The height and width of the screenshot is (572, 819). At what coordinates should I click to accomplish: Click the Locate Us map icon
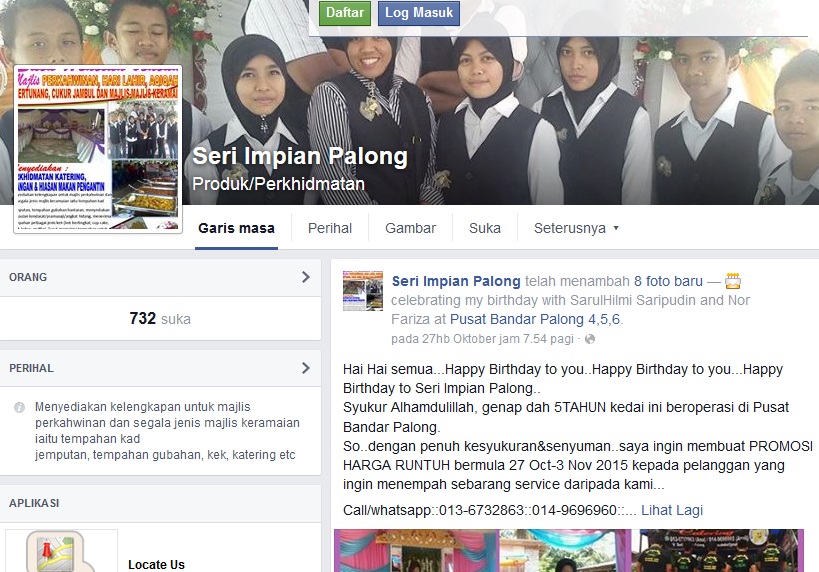(61, 551)
